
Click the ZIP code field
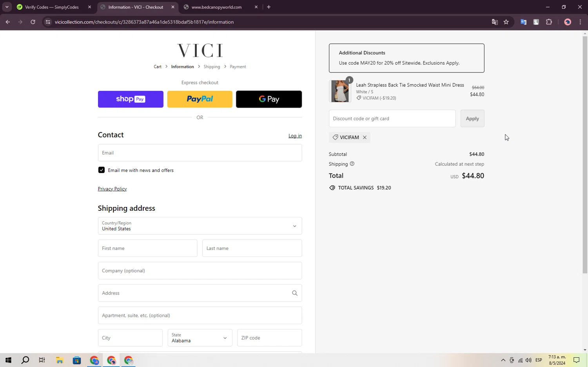coord(270,338)
